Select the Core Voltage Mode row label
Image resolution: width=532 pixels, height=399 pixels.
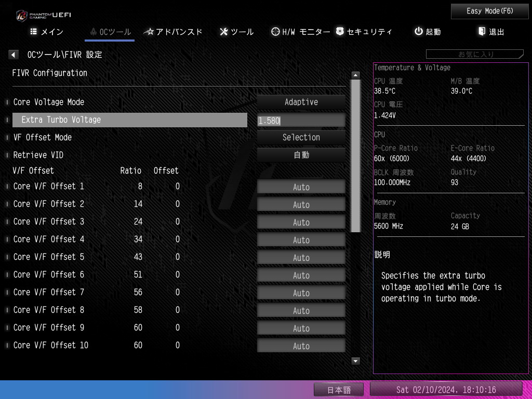pos(49,102)
